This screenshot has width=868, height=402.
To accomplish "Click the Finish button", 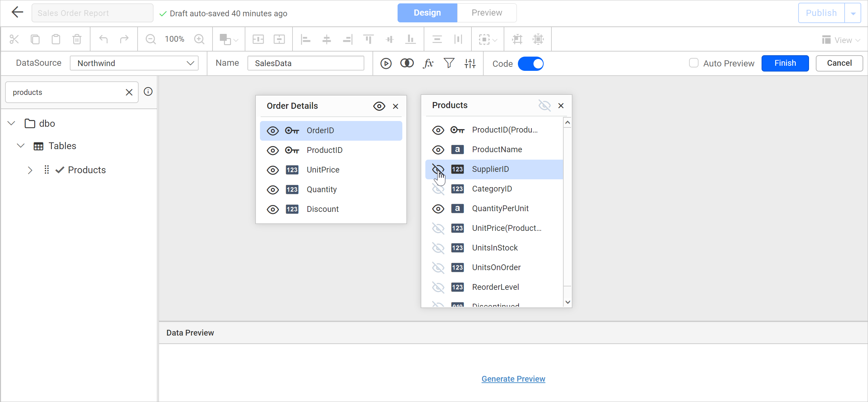I will pos(785,63).
